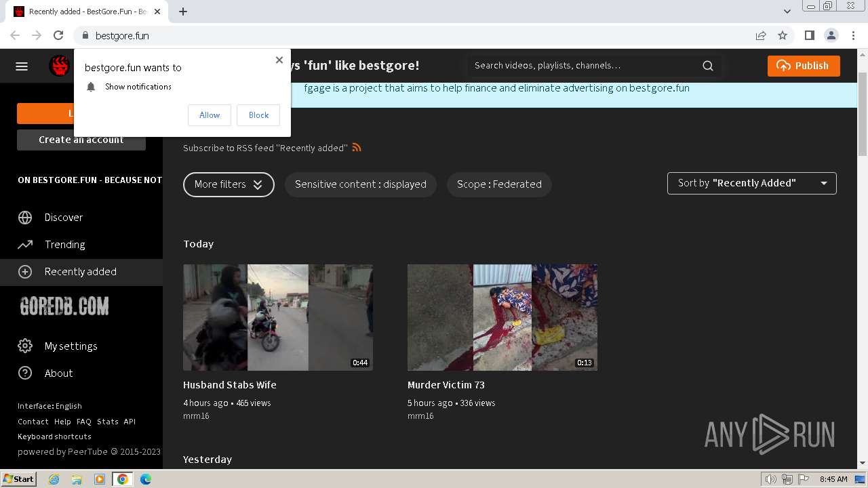Select the Recently added browser tab
The image size is (868, 488).
pyautogui.click(x=86, y=12)
